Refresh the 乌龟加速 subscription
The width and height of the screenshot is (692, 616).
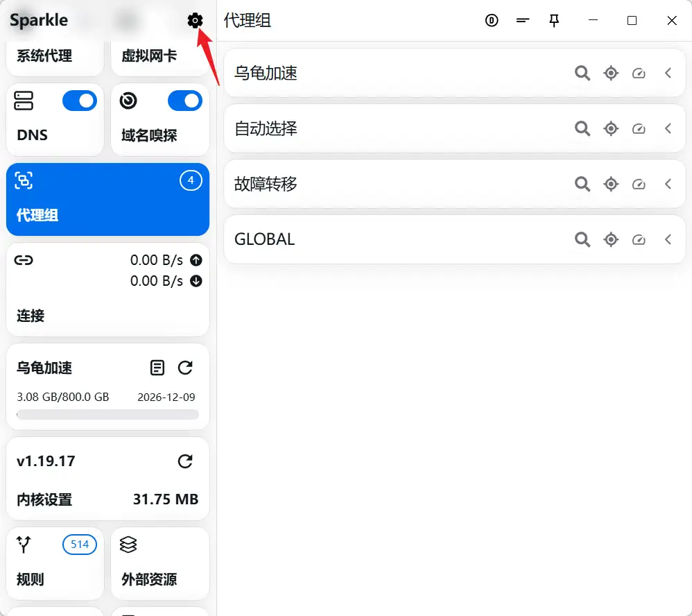tap(185, 368)
